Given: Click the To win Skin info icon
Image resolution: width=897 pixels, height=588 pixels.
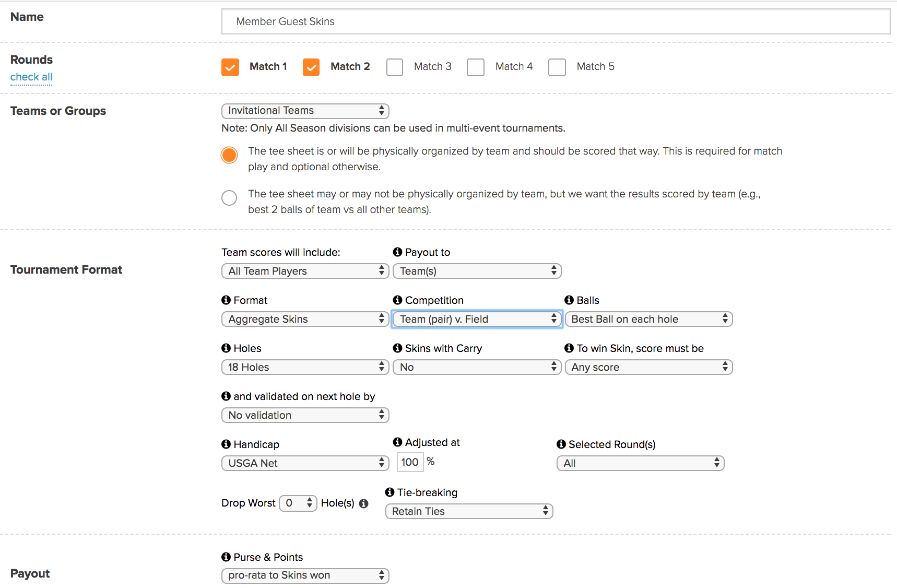Looking at the screenshot, I should [x=569, y=348].
